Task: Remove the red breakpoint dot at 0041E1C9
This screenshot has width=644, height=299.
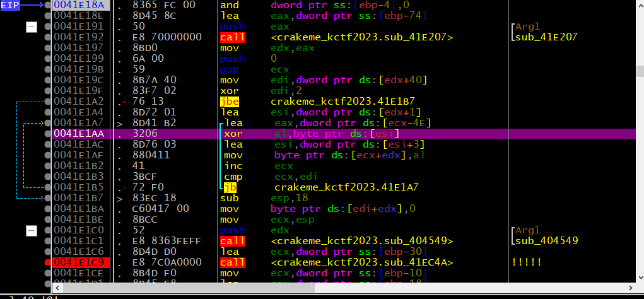Action: (48, 262)
